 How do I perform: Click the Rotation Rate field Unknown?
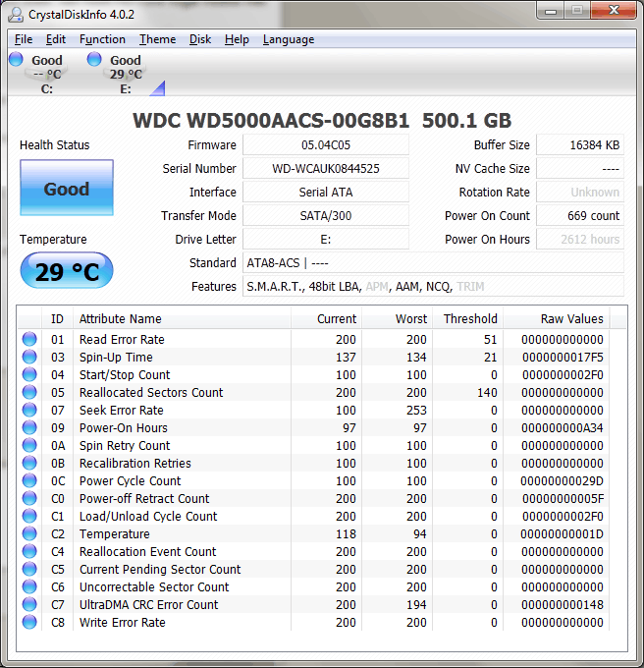[580, 193]
